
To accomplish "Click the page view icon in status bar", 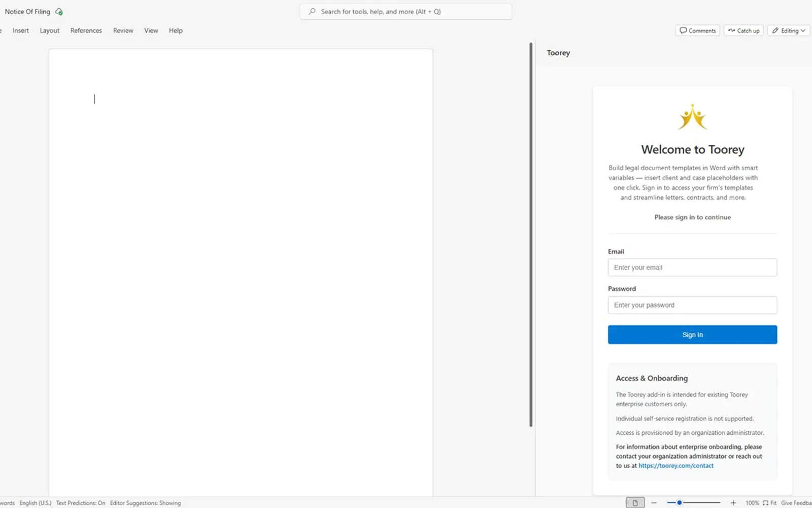I will point(635,502).
